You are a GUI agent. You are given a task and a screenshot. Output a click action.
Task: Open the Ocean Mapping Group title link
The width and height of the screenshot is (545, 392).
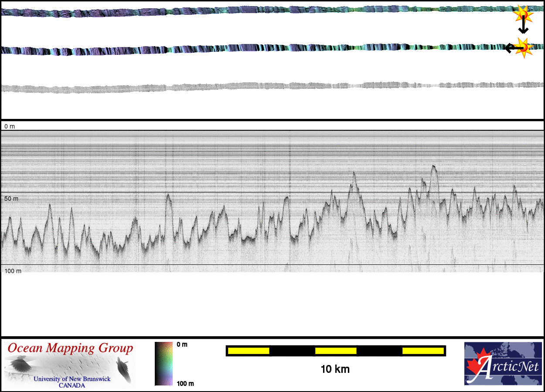click(x=70, y=348)
